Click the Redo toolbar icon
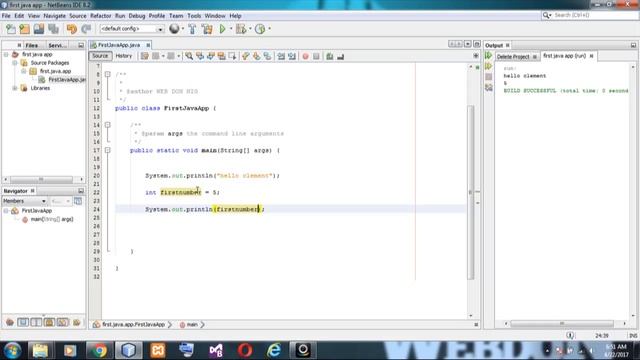 pos(86,29)
